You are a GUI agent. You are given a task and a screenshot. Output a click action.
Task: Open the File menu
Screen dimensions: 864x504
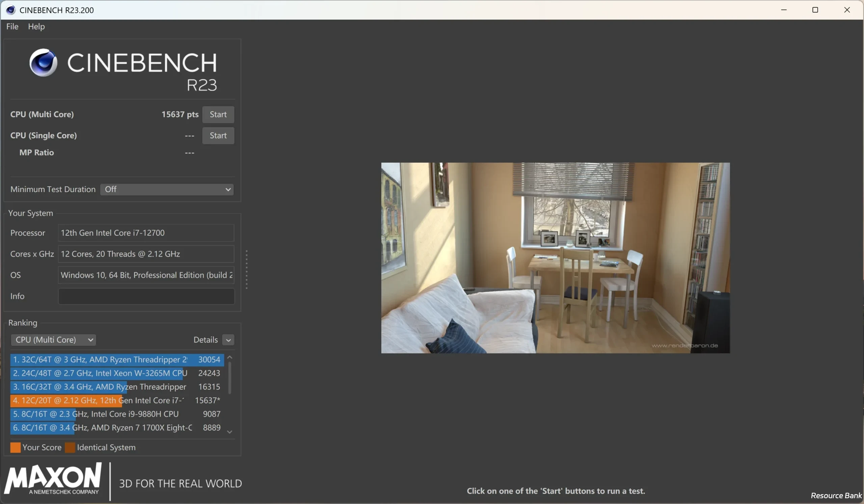pyautogui.click(x=12, y=26)
